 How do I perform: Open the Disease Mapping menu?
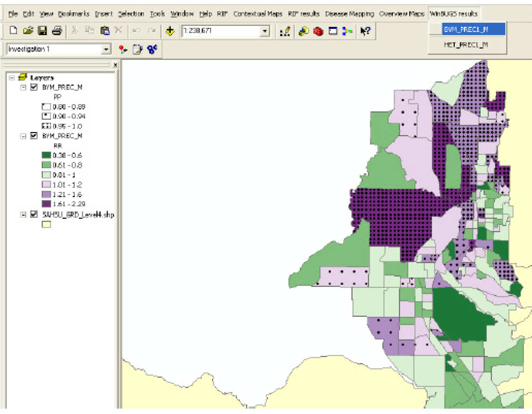(349, 14)
